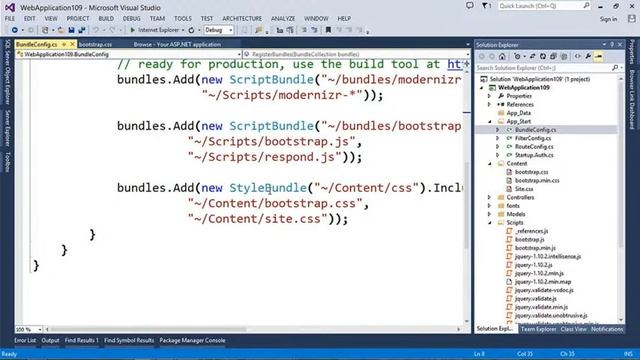Click the editor horizontal scrollbar thumb
Image resolution: width=640 pixels, height=360 pixels.
click(149, 329)
